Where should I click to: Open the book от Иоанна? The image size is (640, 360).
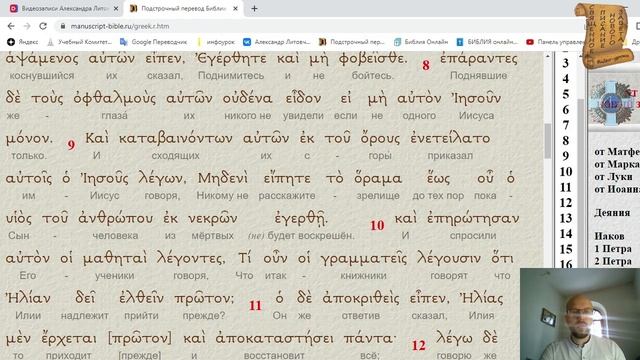pyautogui.click(x=617, y=189)
